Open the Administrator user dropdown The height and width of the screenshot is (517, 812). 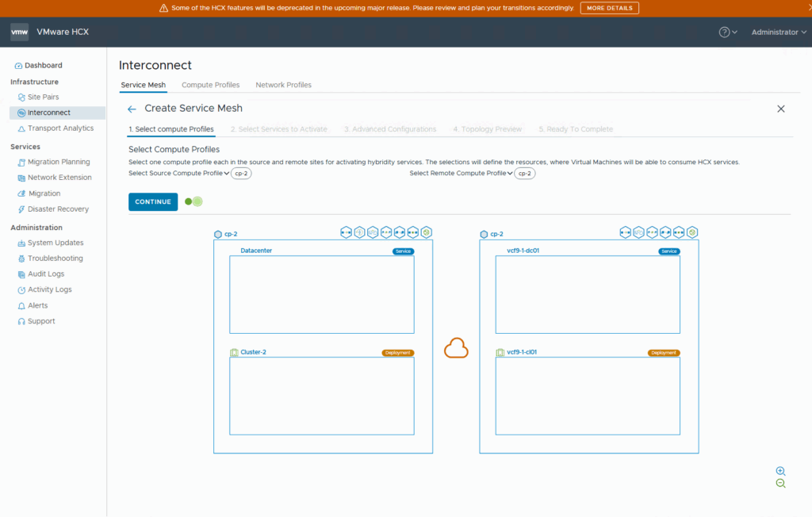779,33
